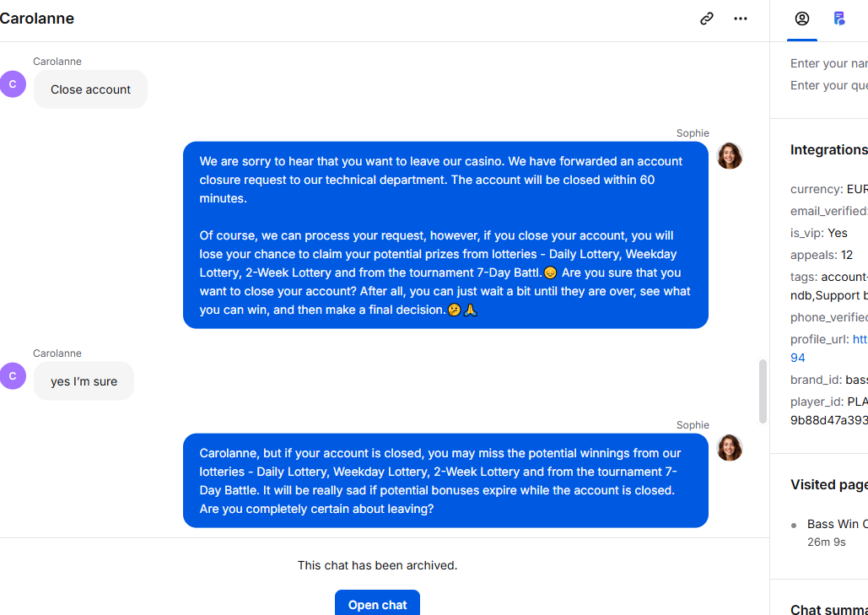868x615 pixels.
Task: Click the Chat summary section heading
Action: (x=828, y=608)
